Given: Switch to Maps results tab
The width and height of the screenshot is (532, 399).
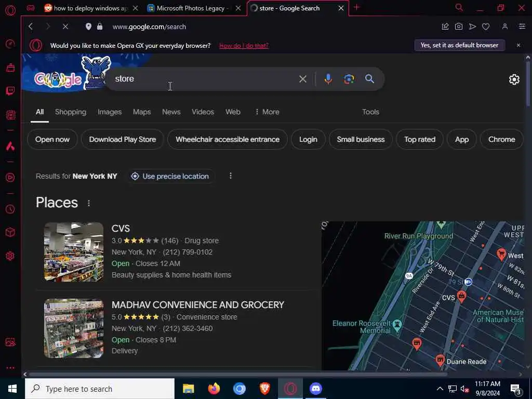Looking at the screenshot, I should coord(142,112).
